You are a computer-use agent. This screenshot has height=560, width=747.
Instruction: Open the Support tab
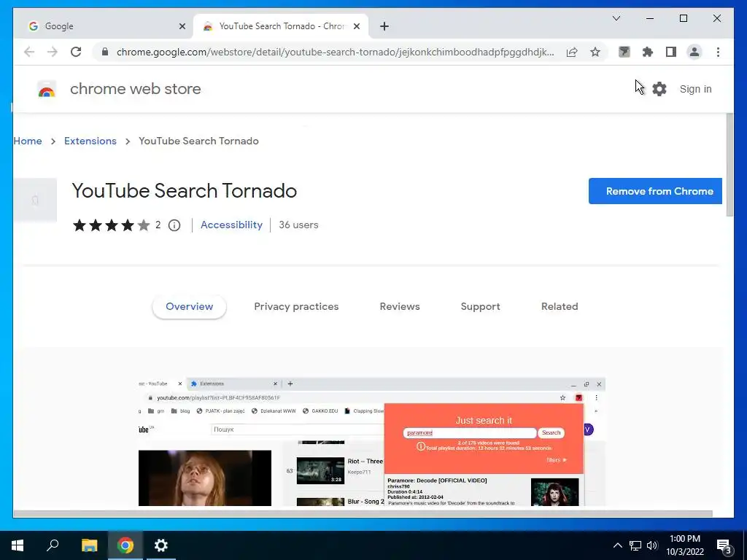point(480,307)
